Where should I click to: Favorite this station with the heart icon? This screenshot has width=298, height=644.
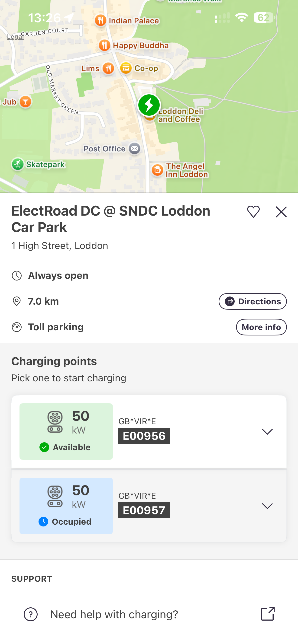253,212
